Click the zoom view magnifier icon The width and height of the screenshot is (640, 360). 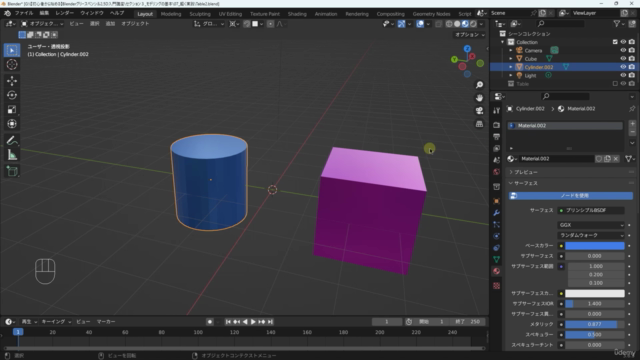pyautogui.click(x=479, y=84)
